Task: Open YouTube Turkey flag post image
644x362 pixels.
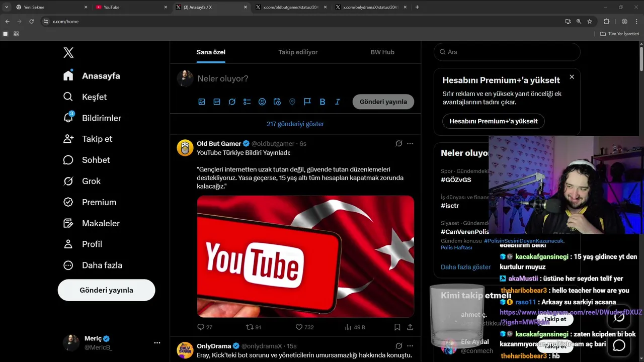Action: pos(305,256)
